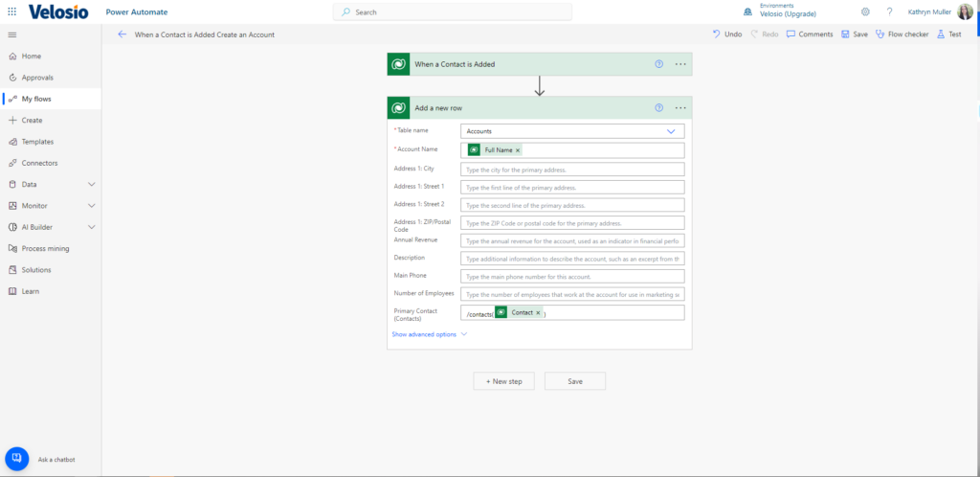Open Comments pane
Image resolution: width=980 pixels, height=477 pixels.
(x=810, y=34)
